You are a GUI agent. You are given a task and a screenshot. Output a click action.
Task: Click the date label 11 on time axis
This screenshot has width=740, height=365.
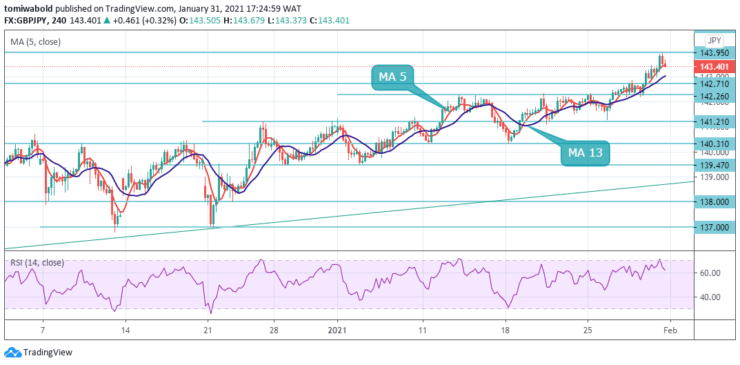click(423, 331)
